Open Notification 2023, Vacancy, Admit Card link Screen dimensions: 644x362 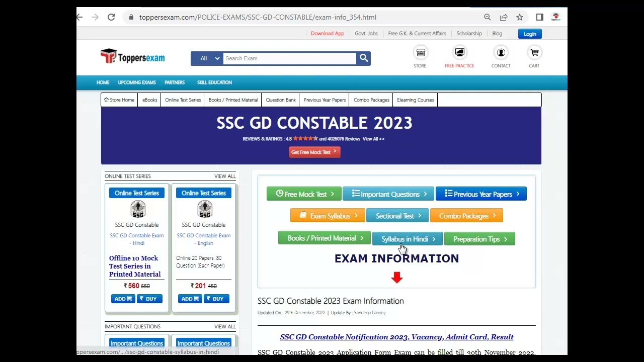[x=396, y=337]
